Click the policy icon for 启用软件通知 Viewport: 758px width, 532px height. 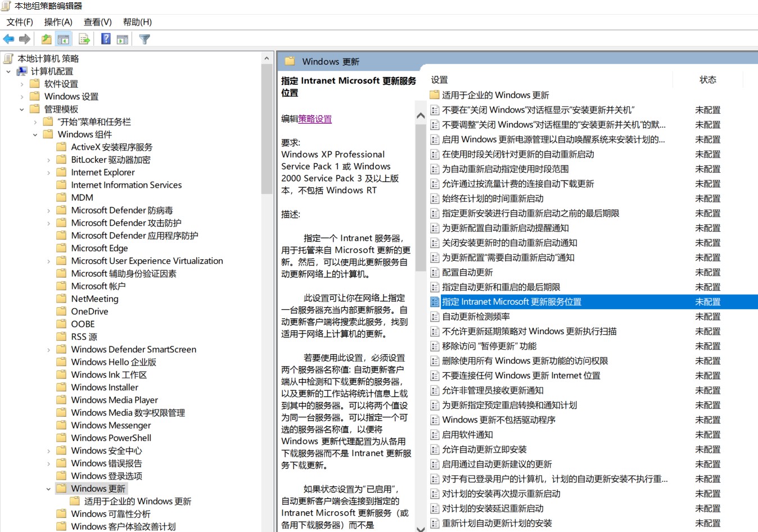435,435
